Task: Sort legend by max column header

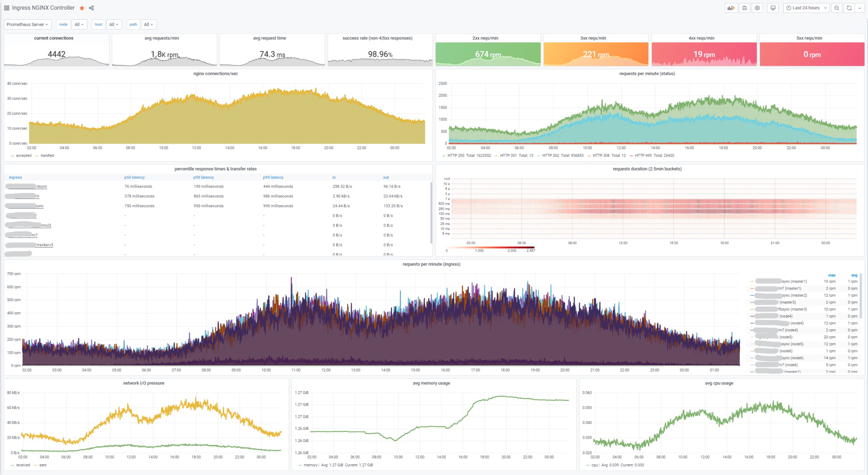Action: point(831,275)
